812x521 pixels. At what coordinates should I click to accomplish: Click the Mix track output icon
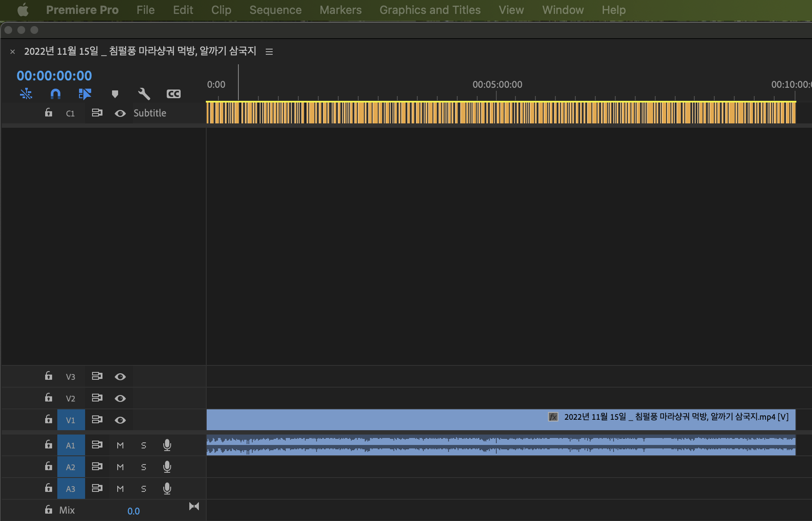point(194,506)
